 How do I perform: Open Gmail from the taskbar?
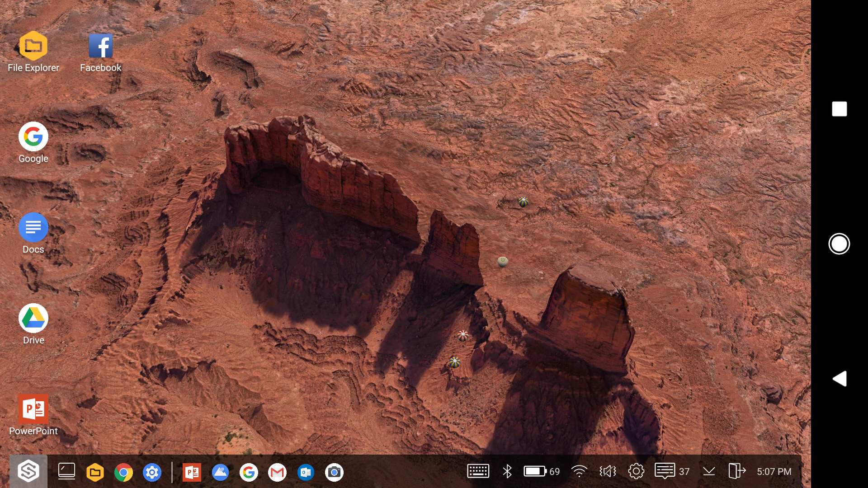pos(277,472)
